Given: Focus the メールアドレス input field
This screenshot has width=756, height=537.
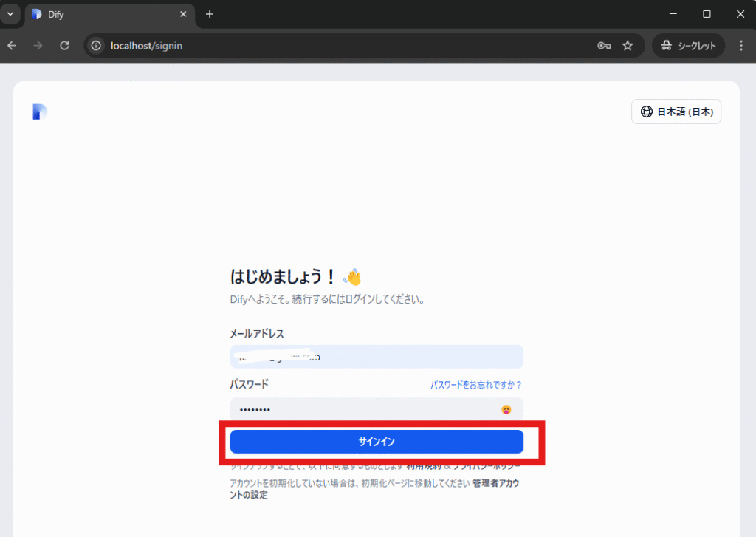Looking at the screenshot, I should (x=377, y=357).
